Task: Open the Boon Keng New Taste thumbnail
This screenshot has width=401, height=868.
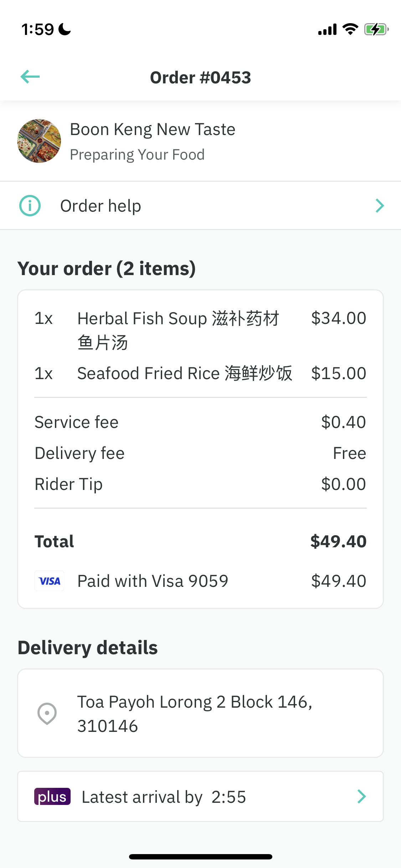Action: point(39,141)
